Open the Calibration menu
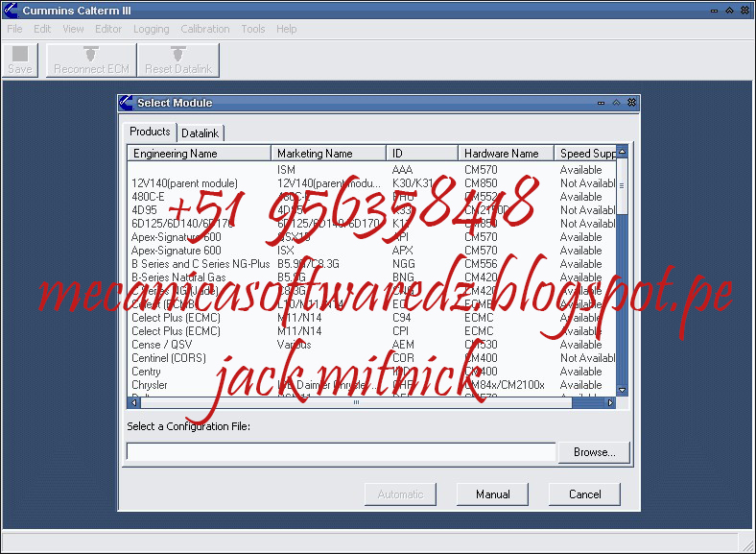The height and width of the screenshot is (554, 756). pyautogui.click(x=205, y=29)
